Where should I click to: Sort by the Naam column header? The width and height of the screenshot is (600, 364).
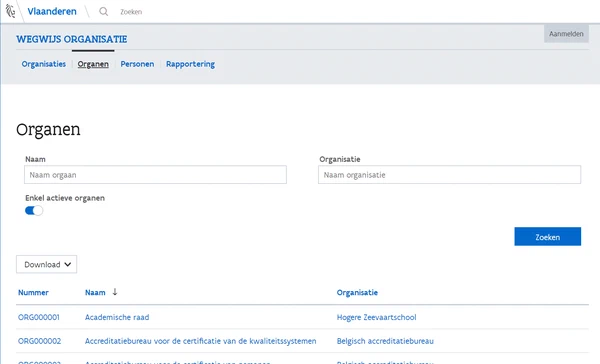95,292
